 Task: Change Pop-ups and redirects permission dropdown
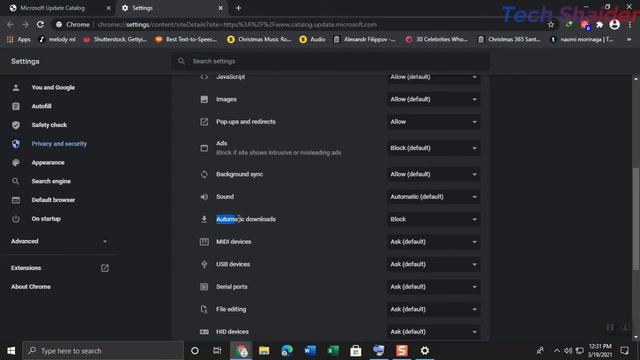433,122
